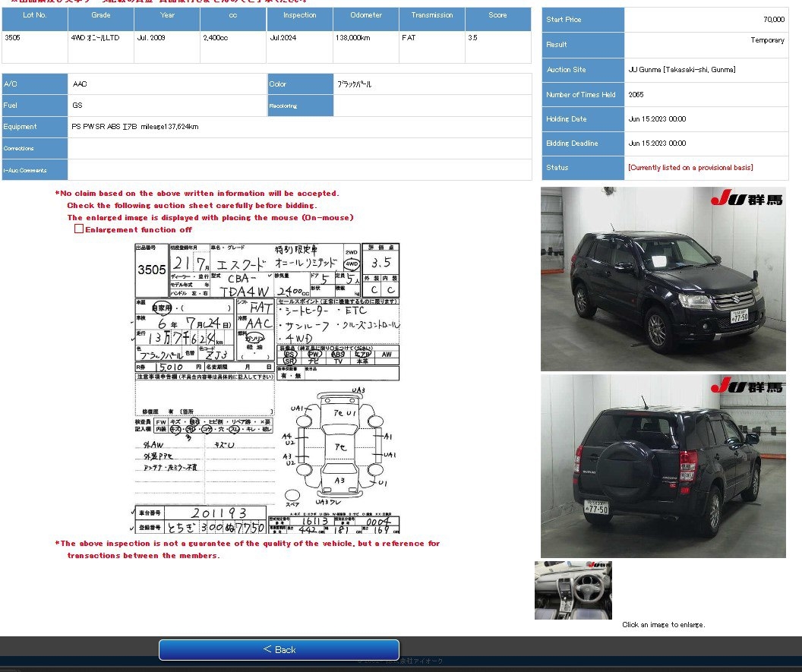Click the Bidding Deadline label cell
This screenshot has width=802, height=672.
[x=583, y=144]
